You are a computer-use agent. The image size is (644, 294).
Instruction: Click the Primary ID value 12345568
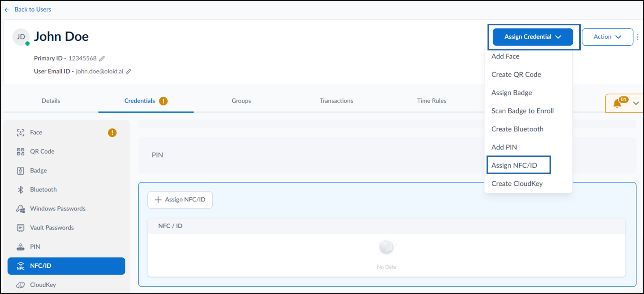click(82, 58)
